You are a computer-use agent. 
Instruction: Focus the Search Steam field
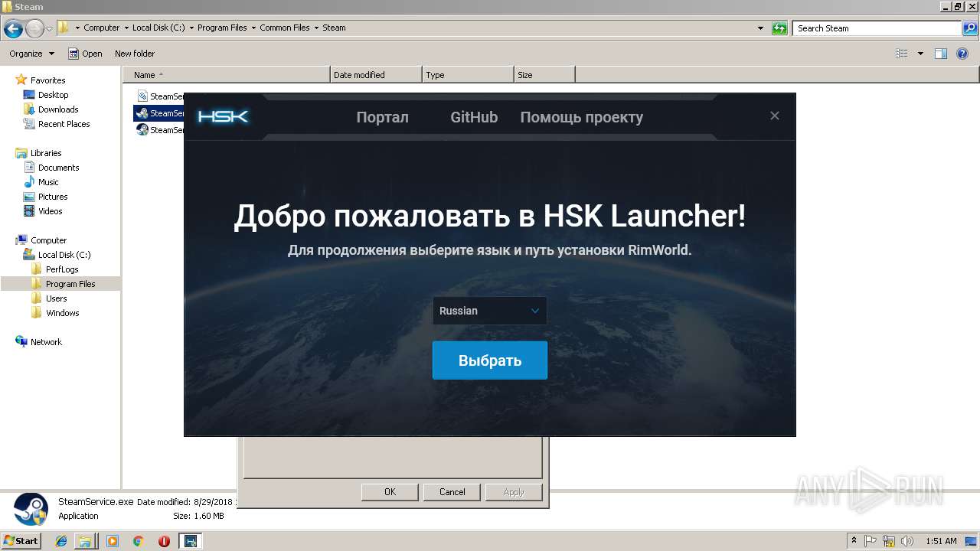pyautogui.click(x=877, y=28)
